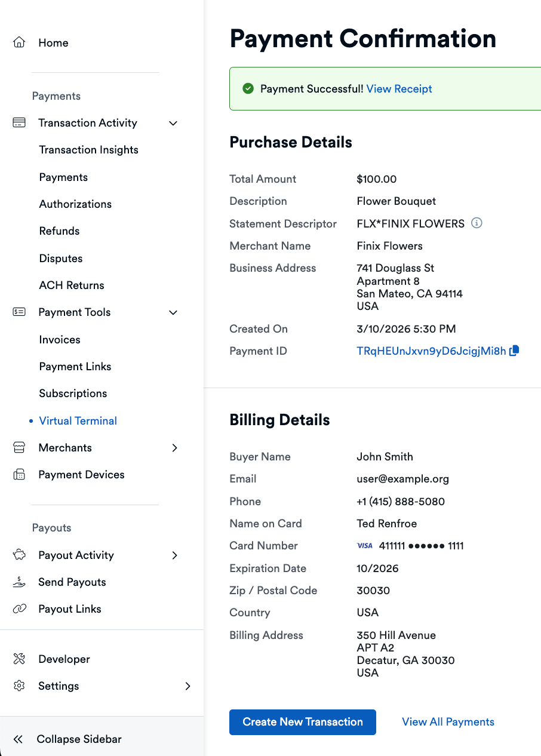The width and height of the screenshot is (541, 756).
Task: Expand the Settings submenu arrow
Action: coord(187,686)
